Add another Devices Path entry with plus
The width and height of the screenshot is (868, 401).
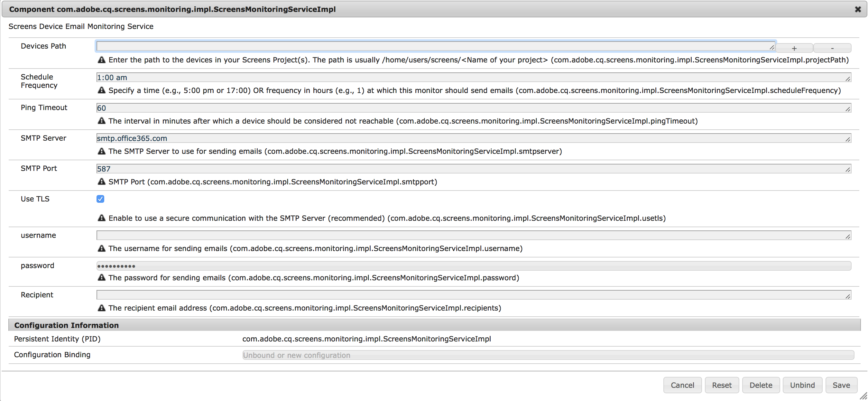pos(794,48)
